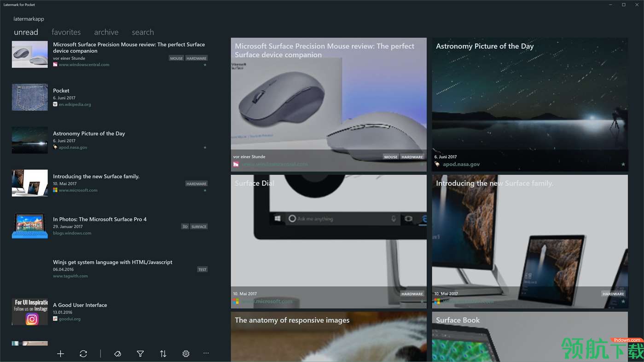Toggle the star on the Surface family tile

click(x=623, y=301)
